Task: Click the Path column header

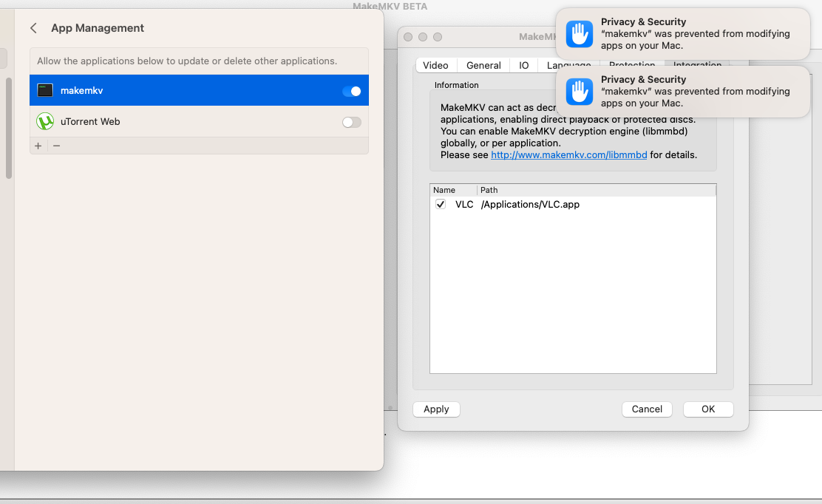Action: click(x=489, y=190)
